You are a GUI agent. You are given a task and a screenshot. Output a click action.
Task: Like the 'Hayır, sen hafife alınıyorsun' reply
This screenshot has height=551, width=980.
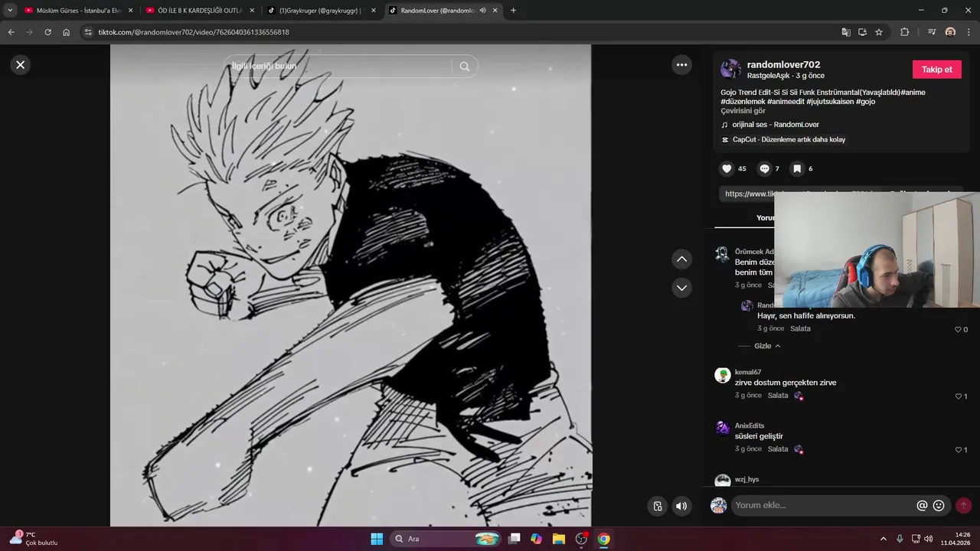tap(958, 330)
